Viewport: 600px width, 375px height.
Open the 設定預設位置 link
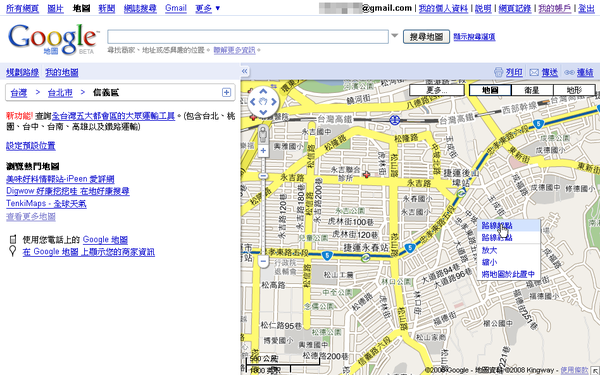click(x=31, y=146)
